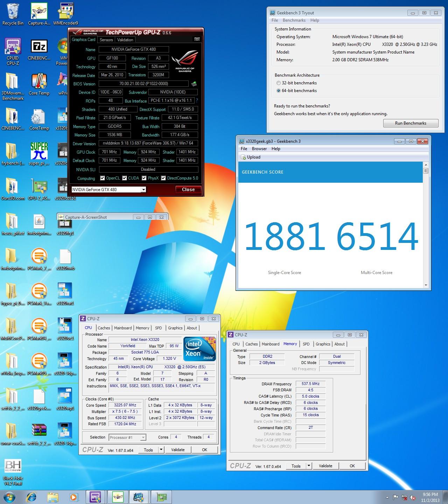The height and width of the screenshot is (504, 448).
Task: Open the GPU-Z_AS desktop icon
Action: [x=39, y=189]
